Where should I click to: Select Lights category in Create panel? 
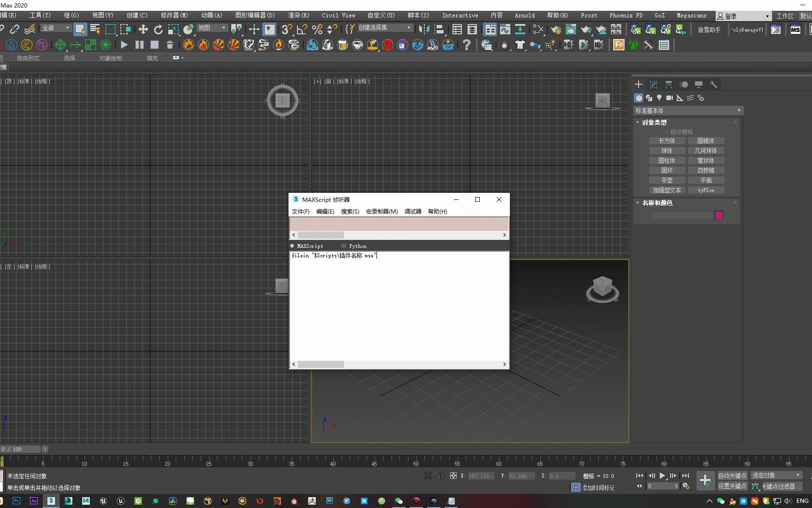[659, 98]
